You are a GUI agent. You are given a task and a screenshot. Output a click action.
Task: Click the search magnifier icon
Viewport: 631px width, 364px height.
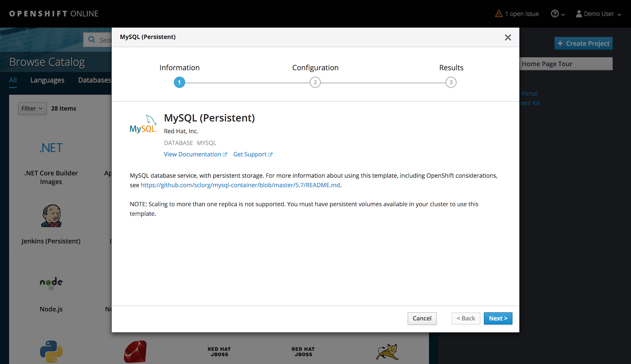tap(92, 39)
